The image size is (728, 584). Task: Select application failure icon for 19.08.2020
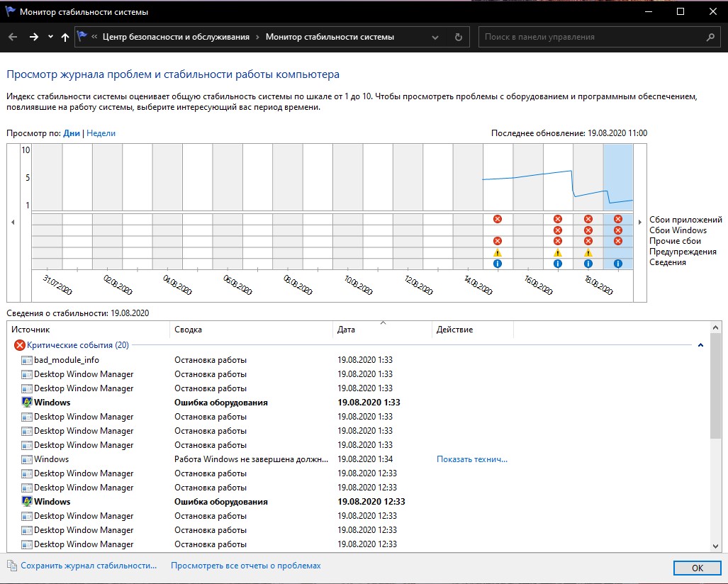(618, 219)
